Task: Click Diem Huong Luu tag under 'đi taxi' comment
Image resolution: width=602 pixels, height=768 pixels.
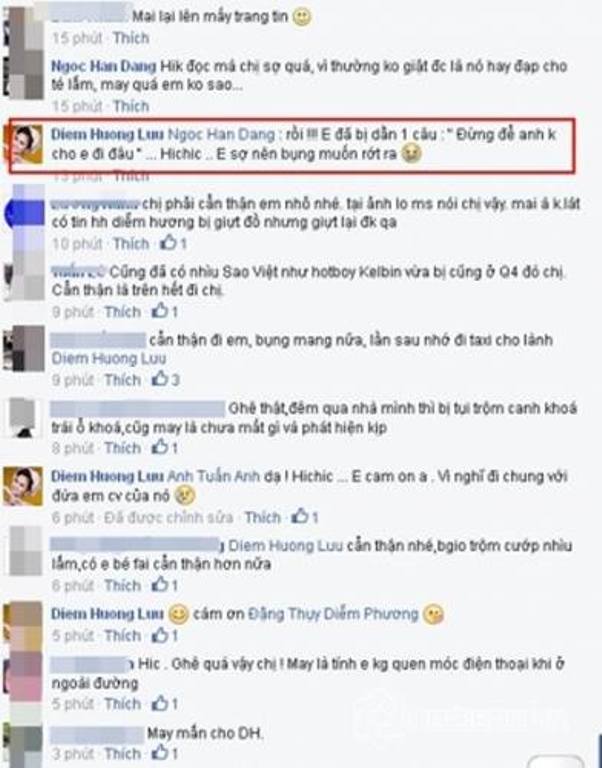Action: (x=109, y=359)
